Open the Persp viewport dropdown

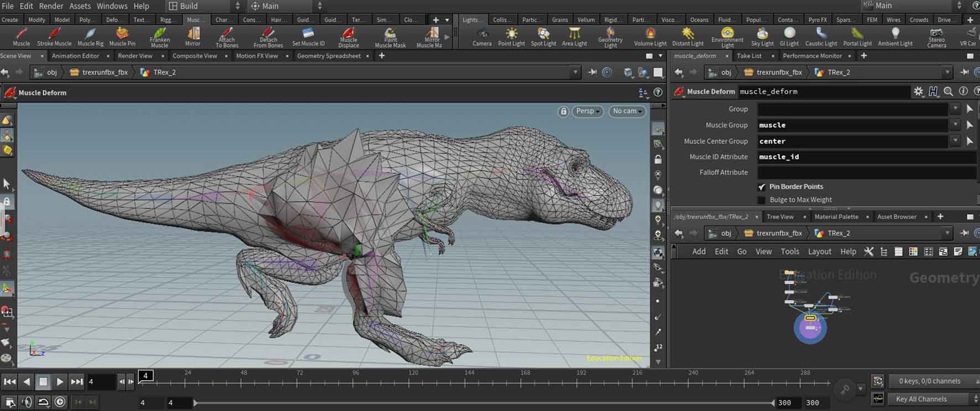coord(587,111)
